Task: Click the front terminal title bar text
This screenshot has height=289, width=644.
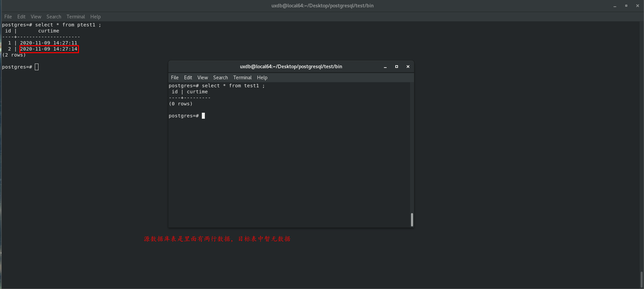Action: pos(291,67)
